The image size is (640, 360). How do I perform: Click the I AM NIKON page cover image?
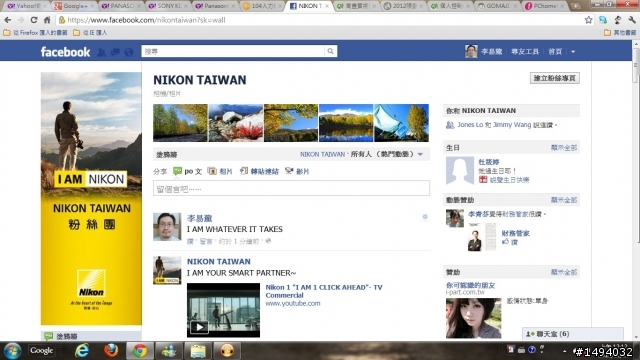91,198
